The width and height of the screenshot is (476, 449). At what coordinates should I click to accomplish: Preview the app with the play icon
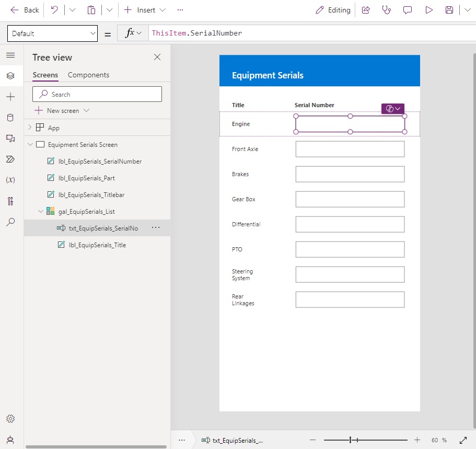pyautogui.click(x=429, y=10)
